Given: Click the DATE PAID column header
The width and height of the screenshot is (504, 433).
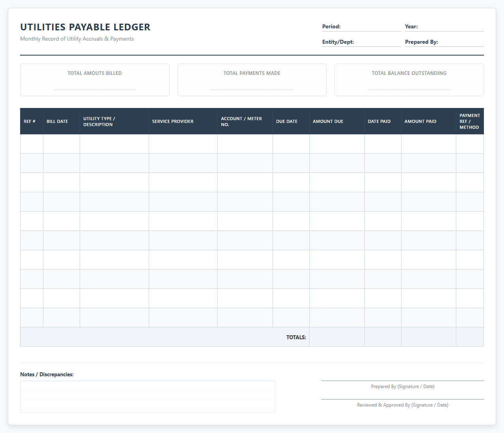Looking at the screenshot, I should click(x=383, y=121).
